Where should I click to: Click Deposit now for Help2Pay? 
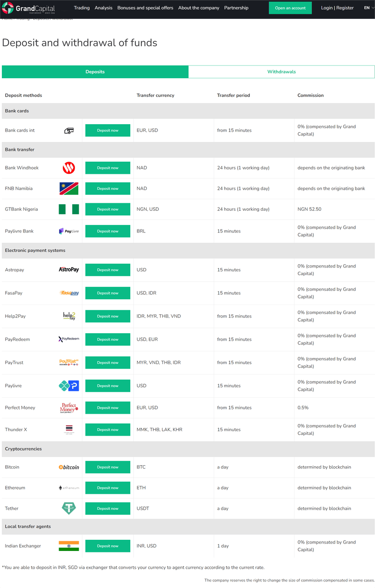tap(108, 316)
